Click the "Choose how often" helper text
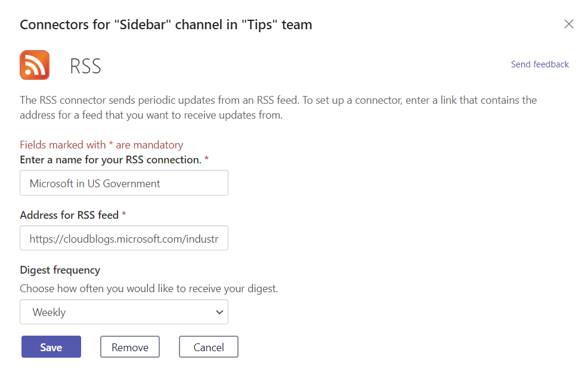 (x=149, y=289)
